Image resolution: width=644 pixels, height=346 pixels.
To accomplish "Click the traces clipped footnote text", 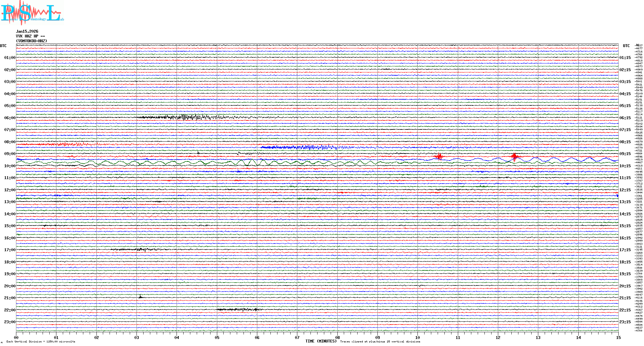I will coord(380,342).
